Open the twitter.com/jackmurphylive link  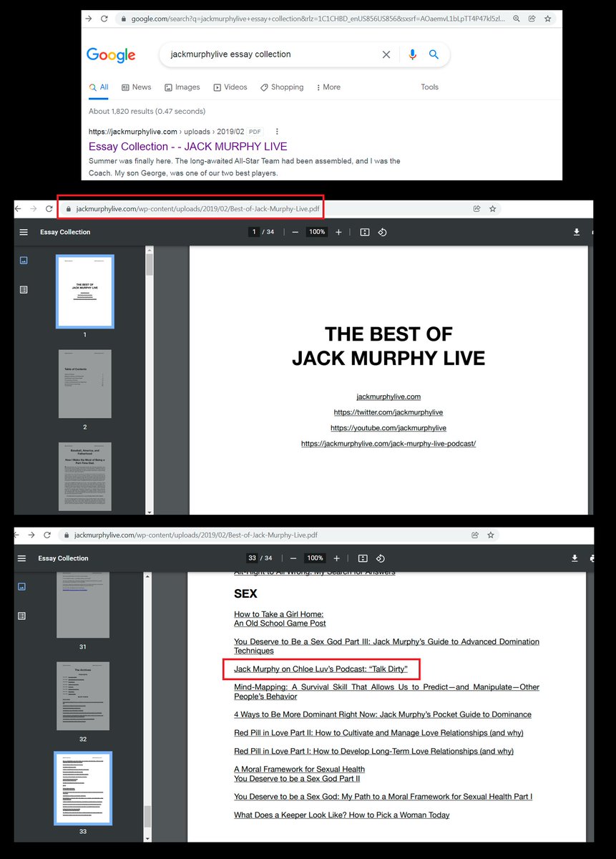[x=388, y=412]
